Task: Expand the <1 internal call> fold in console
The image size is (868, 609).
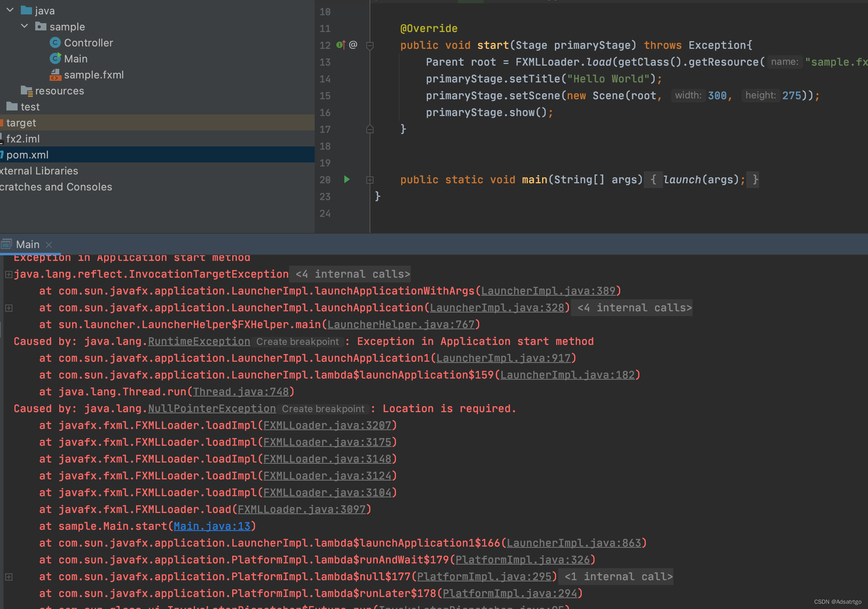Action: click(x=8, y=577)
